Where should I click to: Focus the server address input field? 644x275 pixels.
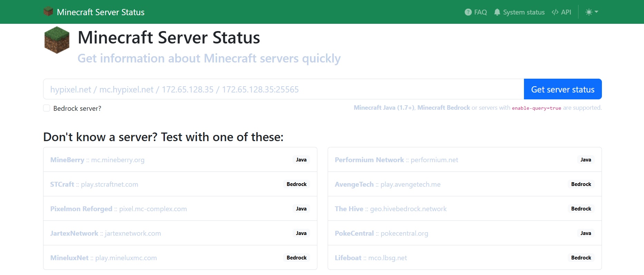(283, 89)
